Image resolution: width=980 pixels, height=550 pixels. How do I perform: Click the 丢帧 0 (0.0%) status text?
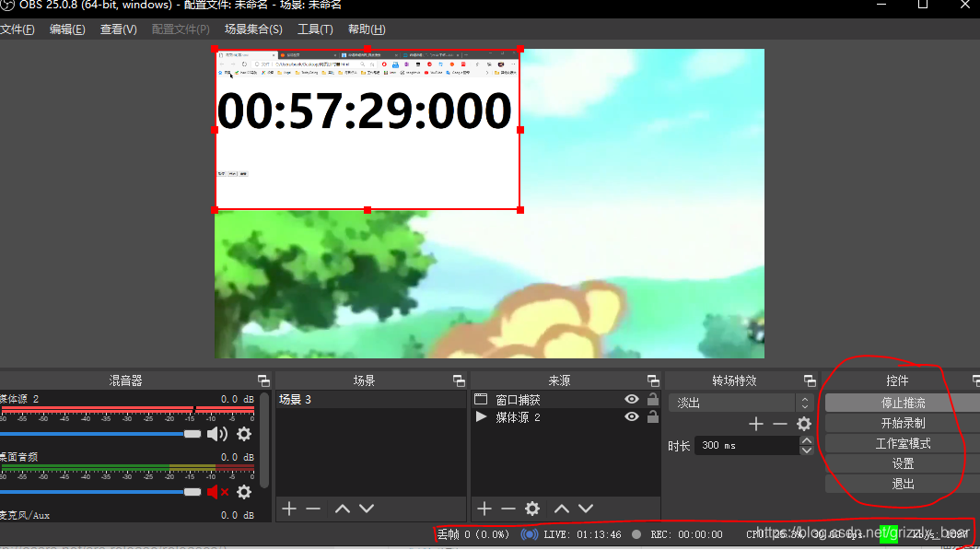pyautogui.click(x=472, y=534)
